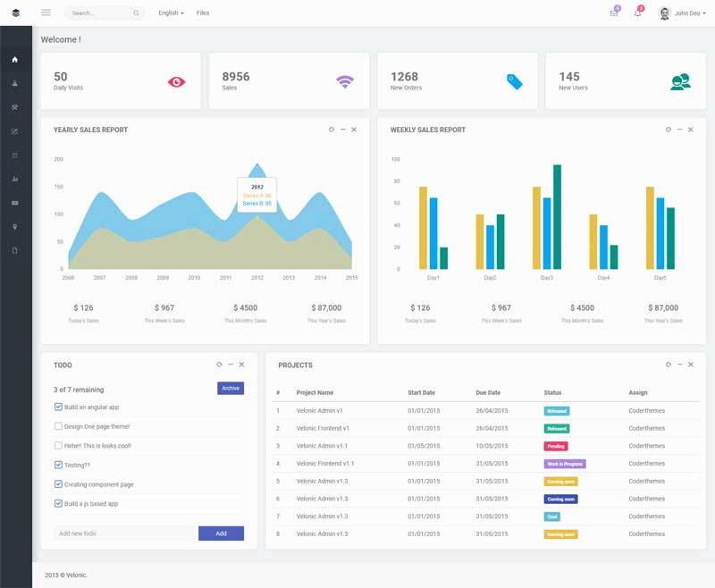Open the mail envelope notifications

[614, 13]
